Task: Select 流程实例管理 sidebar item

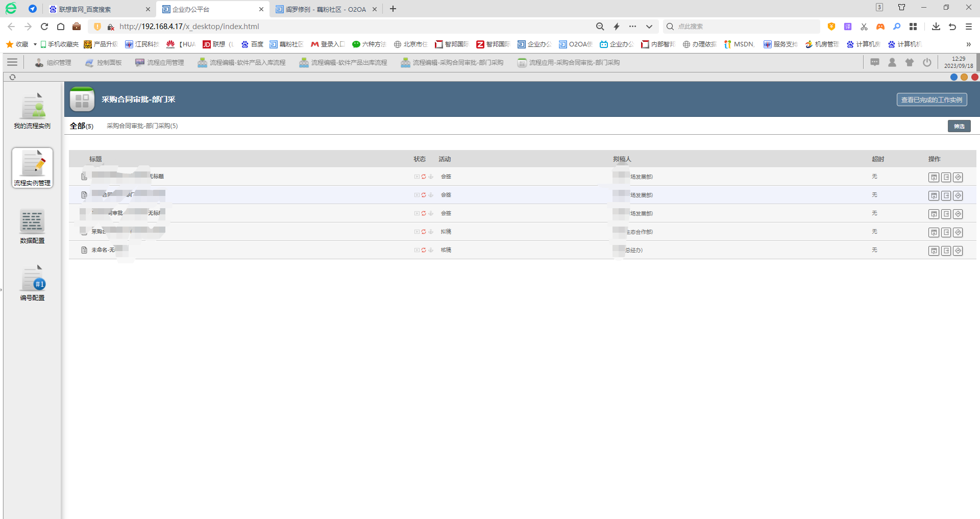Action: (32, 168)
